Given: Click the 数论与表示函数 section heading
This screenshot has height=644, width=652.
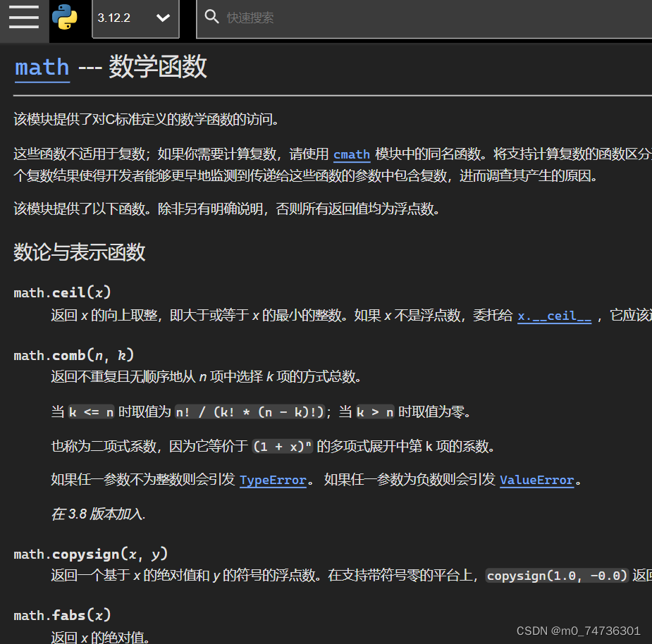Looking at the screenshot, I should pos(79,252).
